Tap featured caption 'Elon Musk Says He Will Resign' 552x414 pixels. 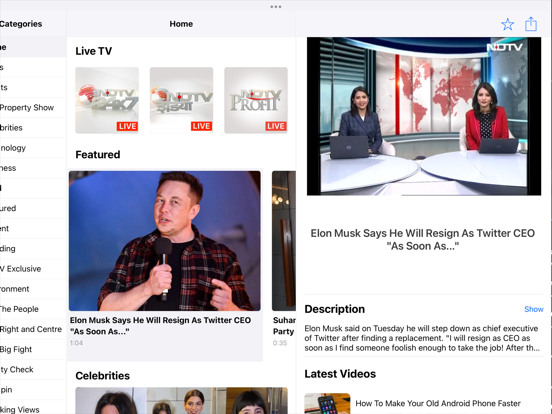(160, 326)
